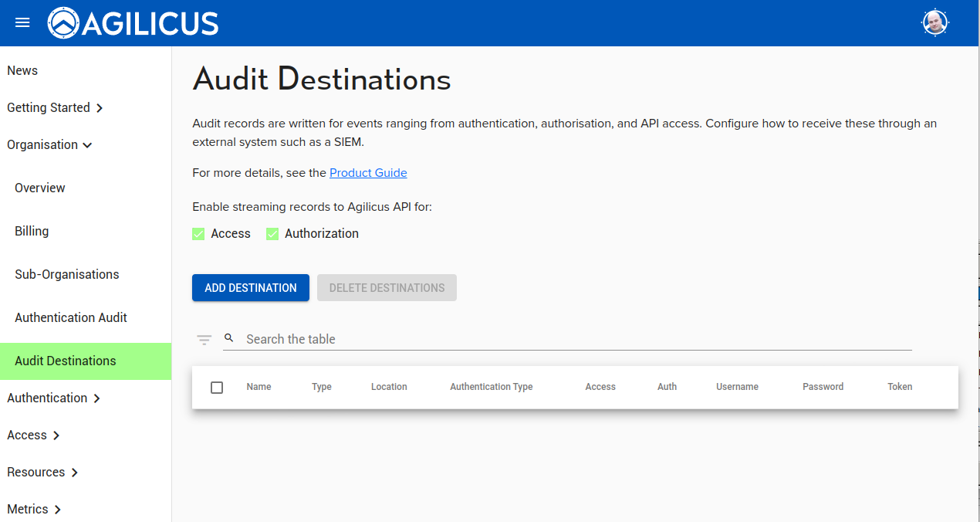The height and width of the screenshot is (522, 980).
Task: Sort by the Name column header
Action: pos(259,387)
